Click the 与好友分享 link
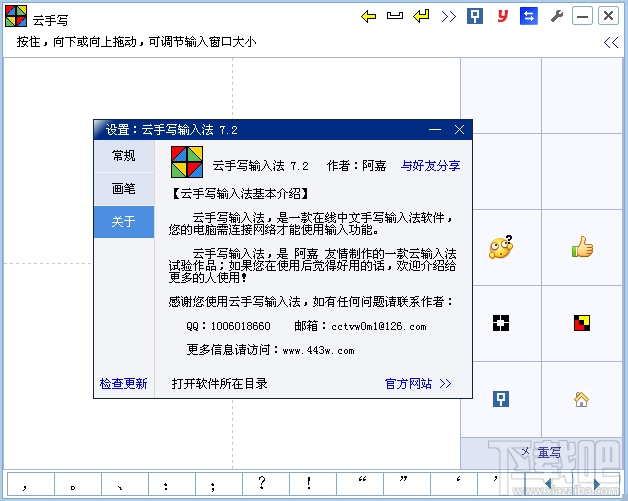This screenshot has width=628, height=501. pyautogui.click(x=431, y=165)
